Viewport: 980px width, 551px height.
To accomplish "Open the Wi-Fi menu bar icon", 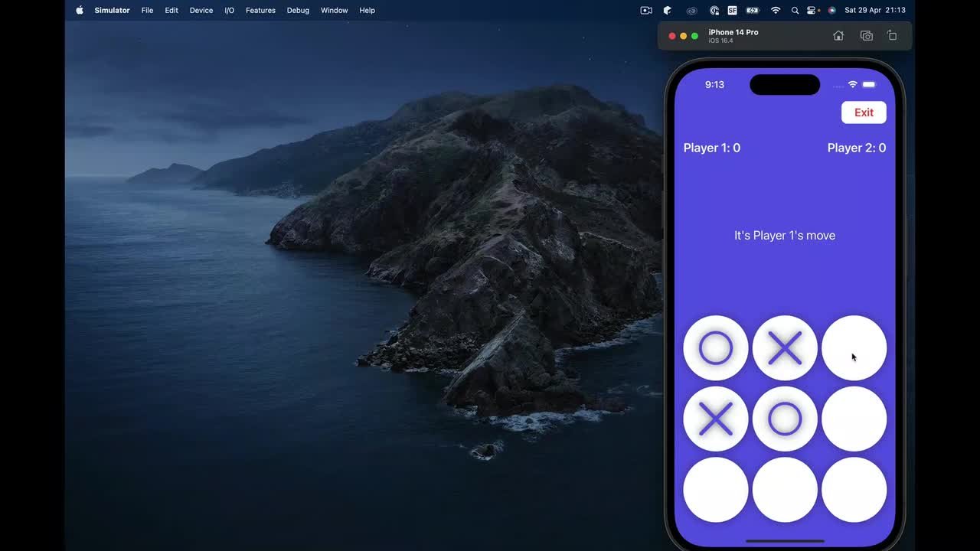I will point(776,10).
